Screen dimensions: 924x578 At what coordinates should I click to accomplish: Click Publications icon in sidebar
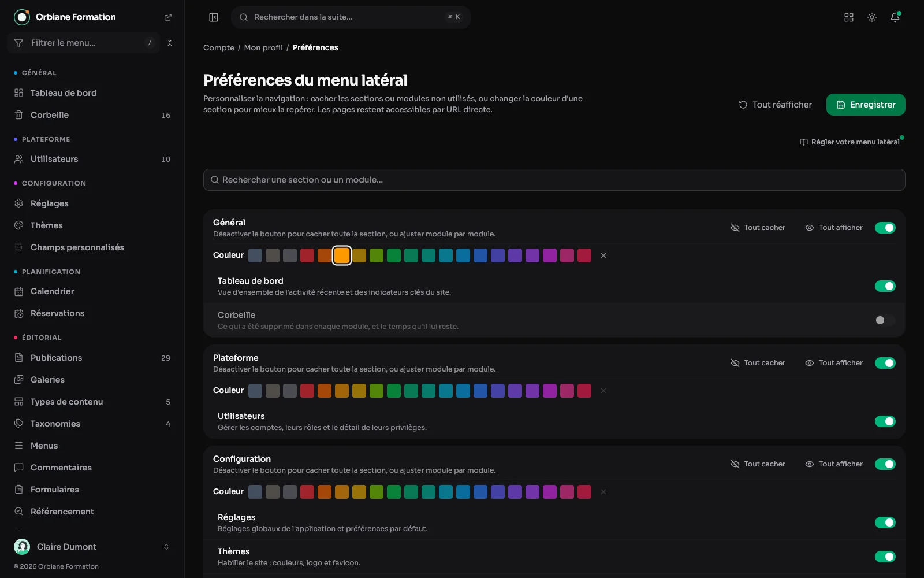19,358
